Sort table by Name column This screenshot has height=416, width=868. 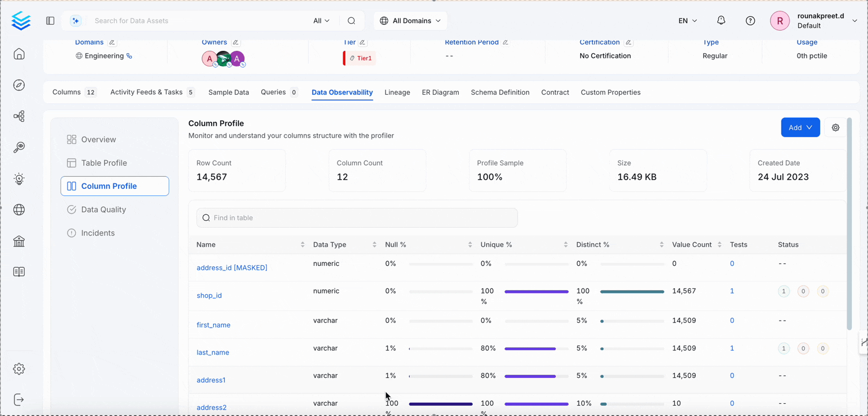302,245
